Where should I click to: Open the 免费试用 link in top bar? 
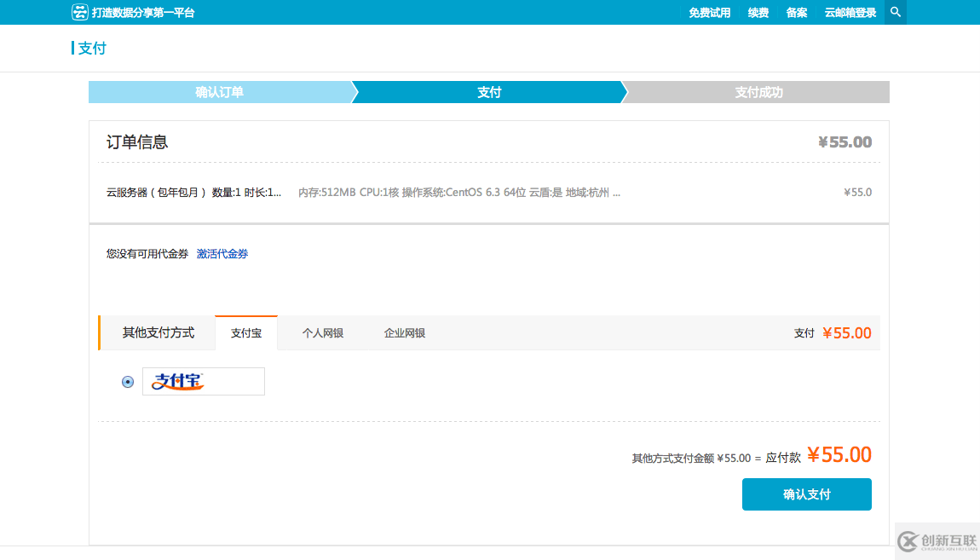tap(709, 13)
